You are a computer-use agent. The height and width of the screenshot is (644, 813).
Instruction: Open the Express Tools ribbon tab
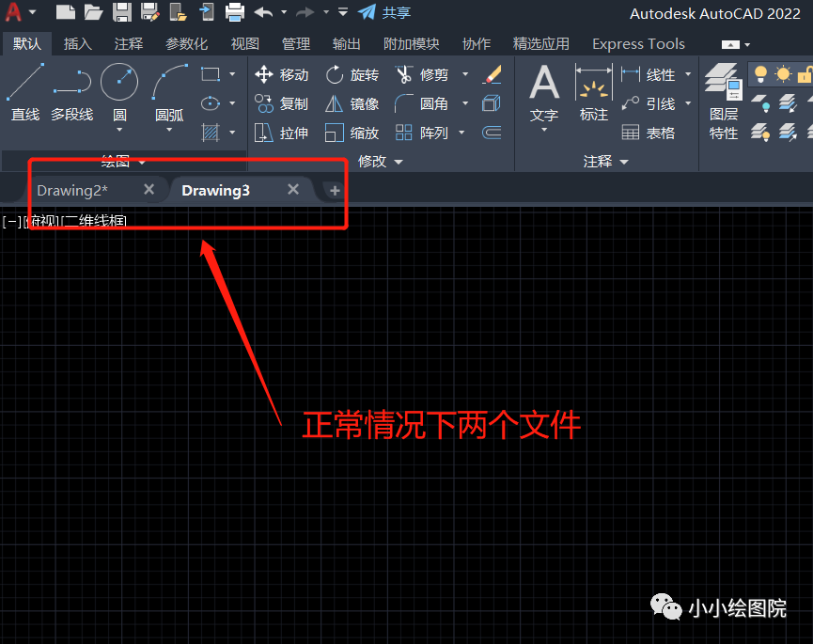coord(638,44)
